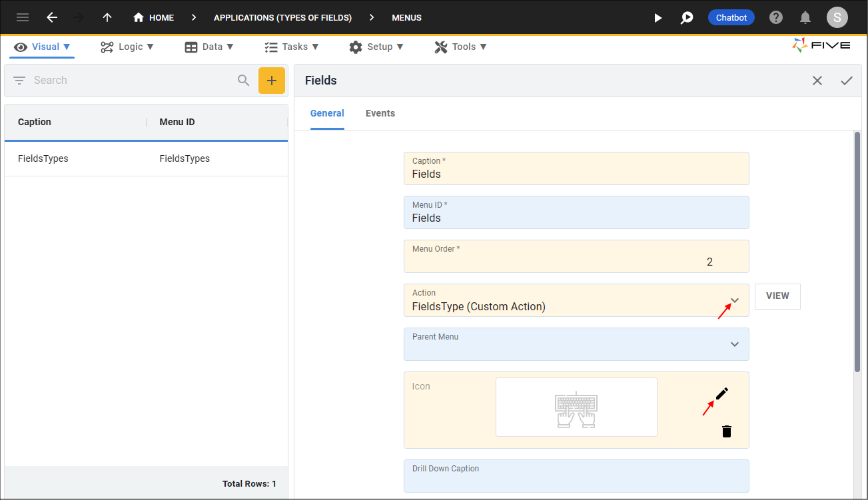Run the application with play icon

tap(657, 18)
